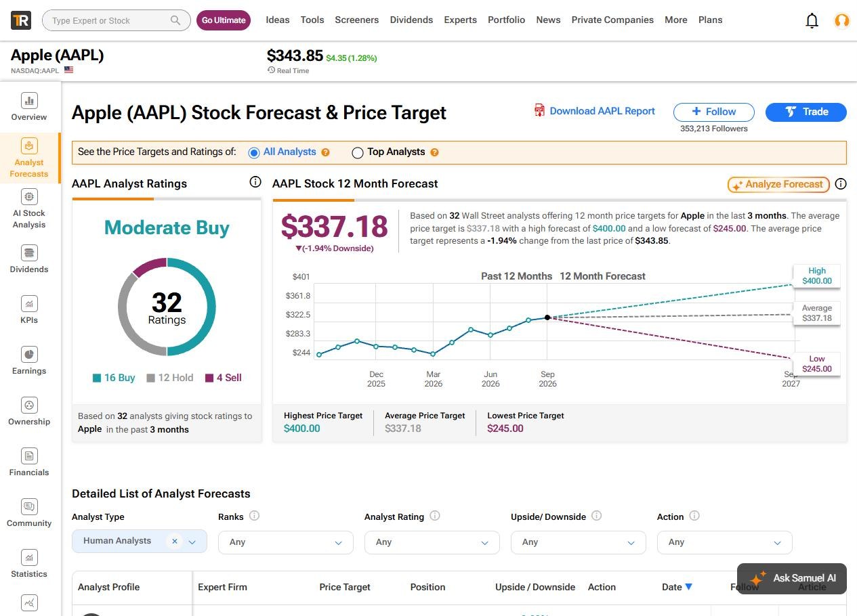Click the Low $245.00 forecast label
The height and width of the screenshot is (616, 857).
(817, 364)
